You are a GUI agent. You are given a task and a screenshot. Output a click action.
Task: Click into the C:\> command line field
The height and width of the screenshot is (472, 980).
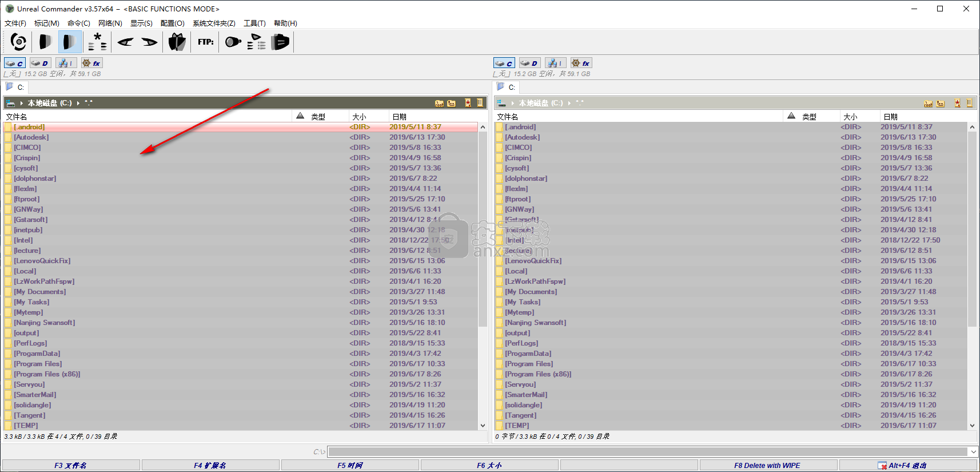pyautogui.click(x=648, y=451)
